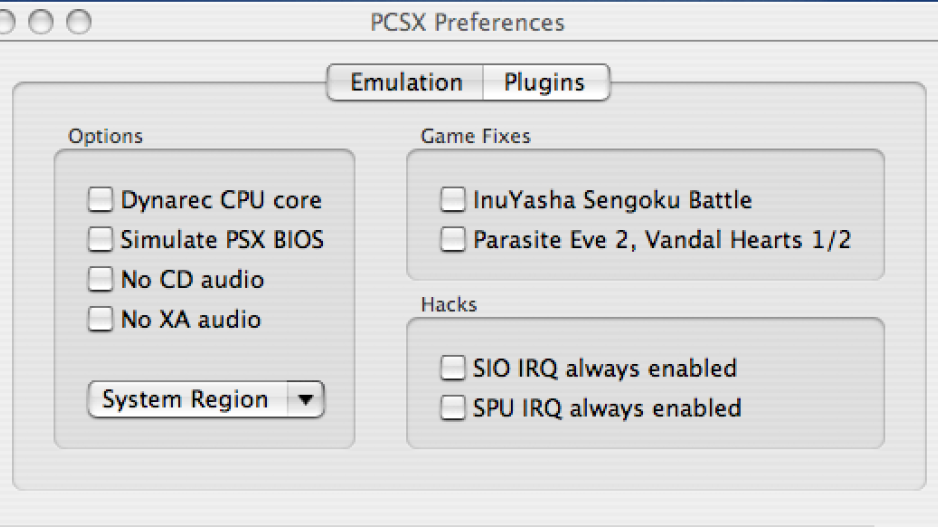Click the Dynarec CPU core label text
Image resolution: width=938 pixels, height=527 pixels.
221,200
